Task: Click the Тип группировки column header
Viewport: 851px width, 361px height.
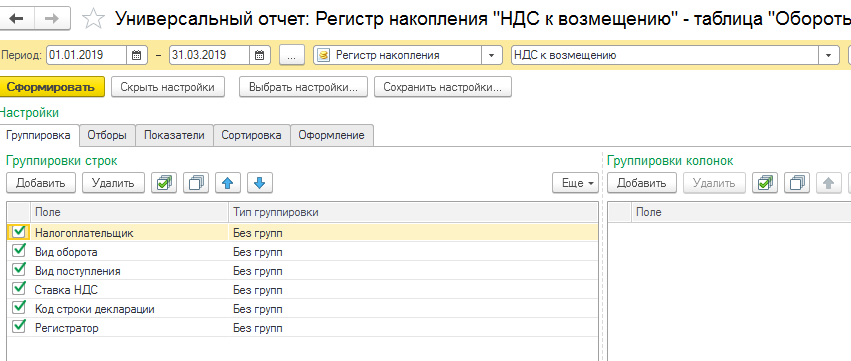Action: point(414,212)
